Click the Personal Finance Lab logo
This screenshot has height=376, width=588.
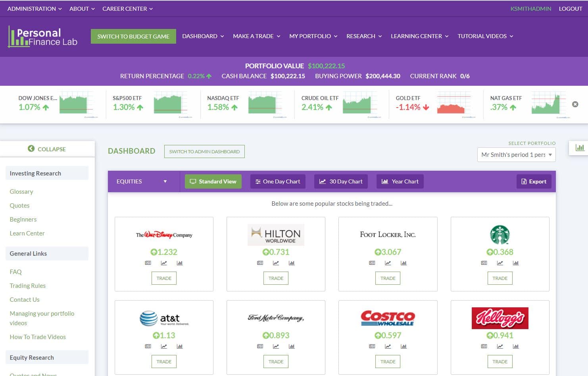pyautogui.click(x=43, y=37)
